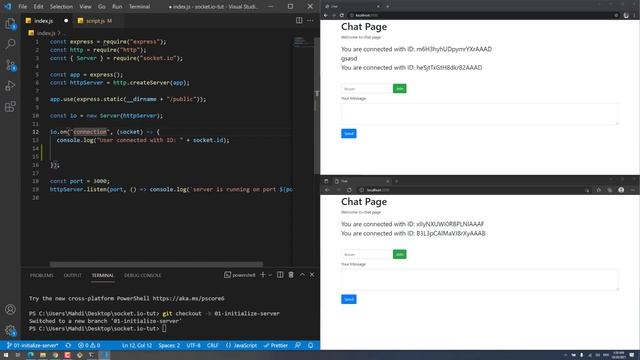Open the Accounts menu in the activity bar
Viewport: 640px width, 360px height.
coord(10,309)
